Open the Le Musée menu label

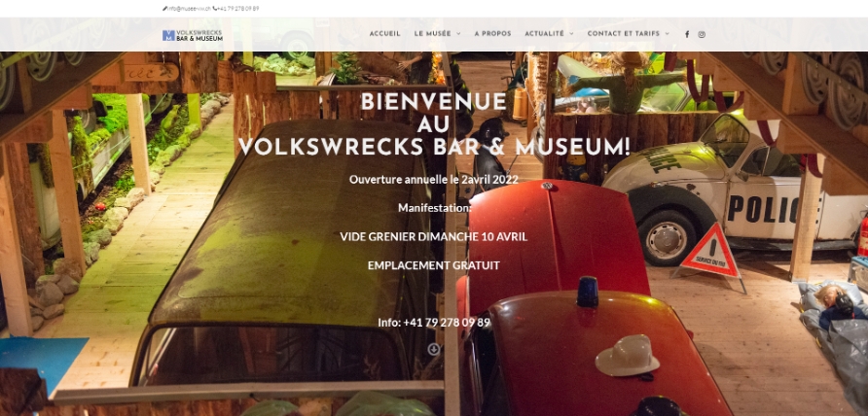(x=433, y=34)
